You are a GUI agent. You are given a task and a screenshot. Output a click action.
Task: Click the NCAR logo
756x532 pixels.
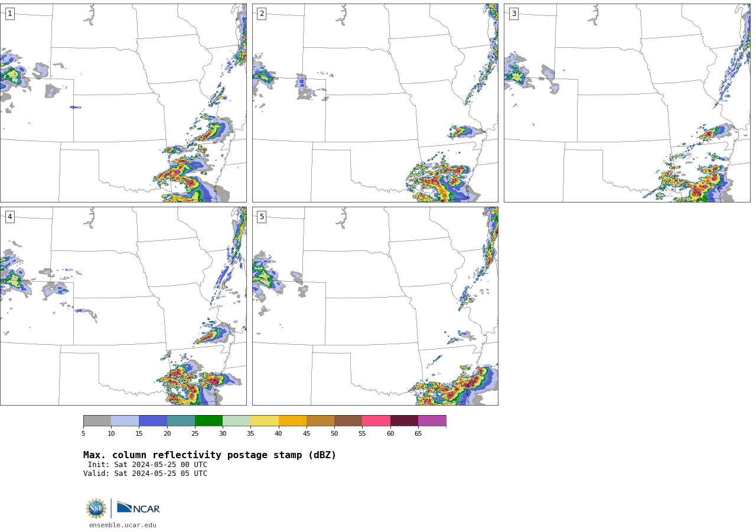tap(138, 508)
